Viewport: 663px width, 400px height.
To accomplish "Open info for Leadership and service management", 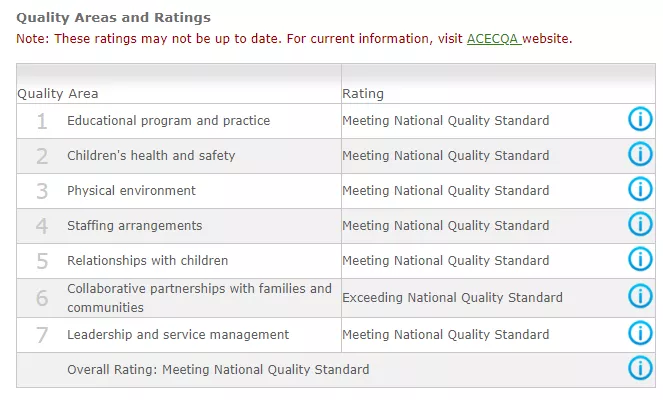I will tap(640, 333).
